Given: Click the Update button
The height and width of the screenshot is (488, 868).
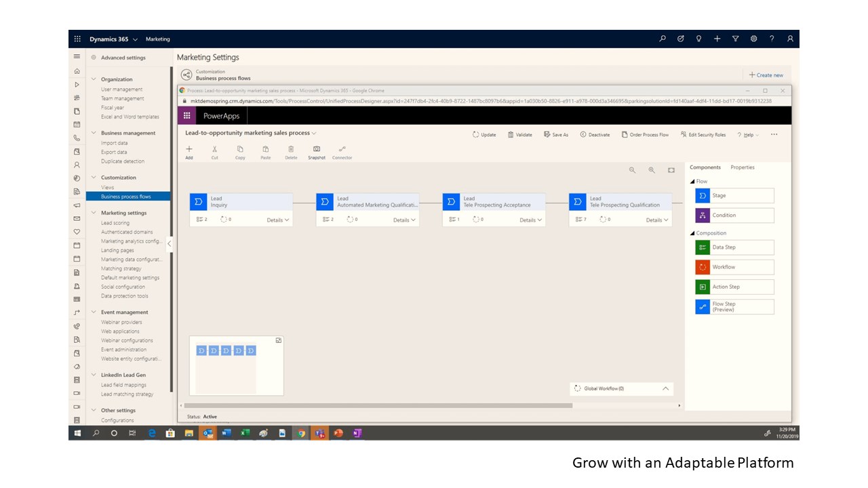Looking at the screenshot, I should point(484,135).
